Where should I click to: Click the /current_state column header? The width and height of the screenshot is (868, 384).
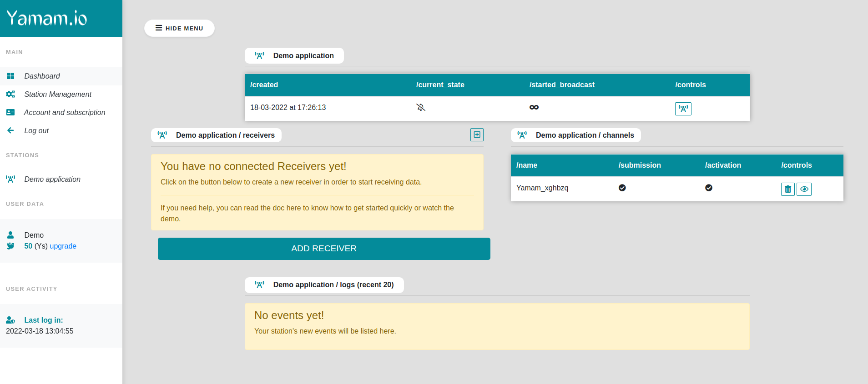click(440, 85)
